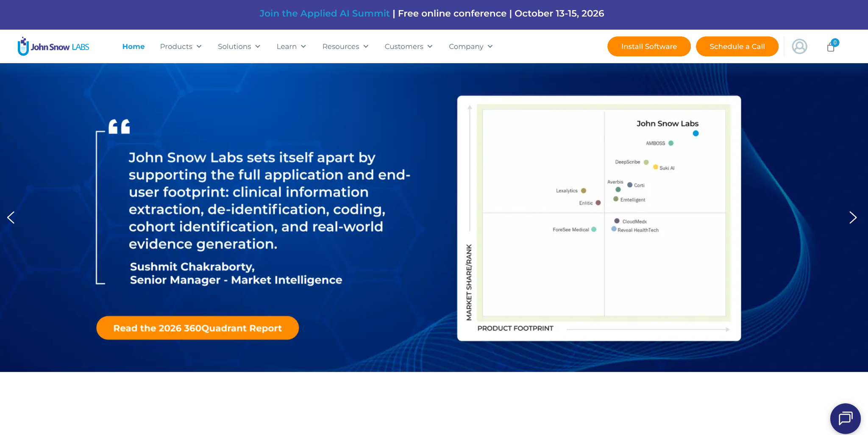The width and height of the screenshot is (868, 435).
Task: Open the Learn nav label
Action: click(x=287, y=47)
